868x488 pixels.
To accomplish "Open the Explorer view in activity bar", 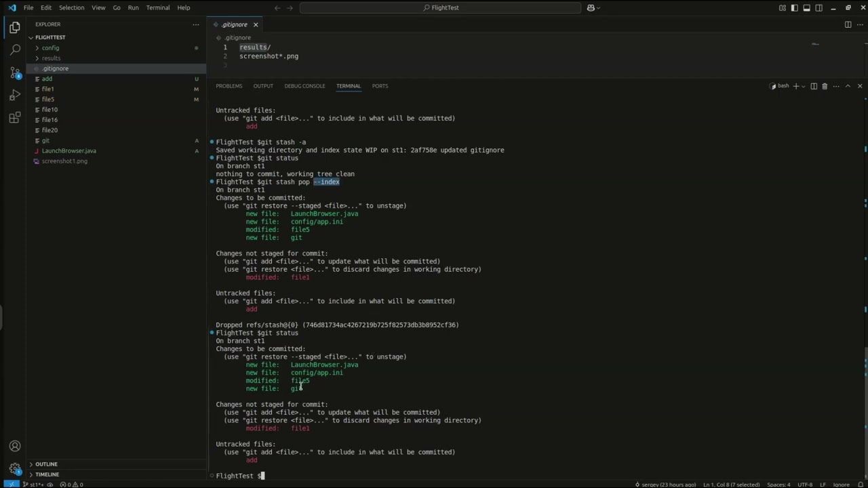I will pyautogui.click(x=15, y=28).
